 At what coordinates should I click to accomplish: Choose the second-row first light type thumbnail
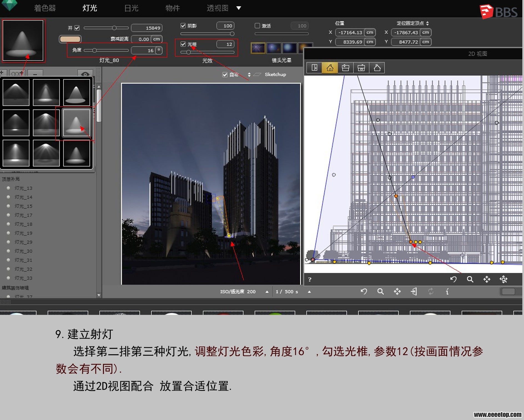point(16,123)
